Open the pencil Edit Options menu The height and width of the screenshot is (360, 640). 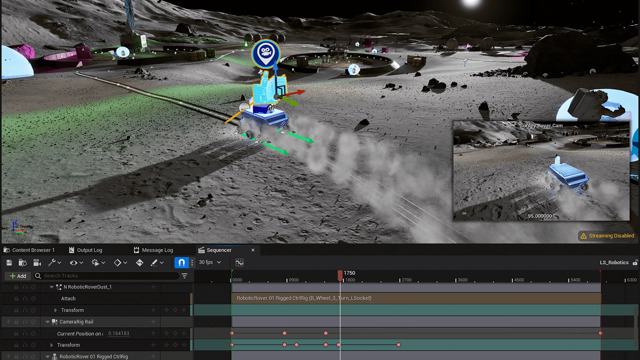(157, 263)
